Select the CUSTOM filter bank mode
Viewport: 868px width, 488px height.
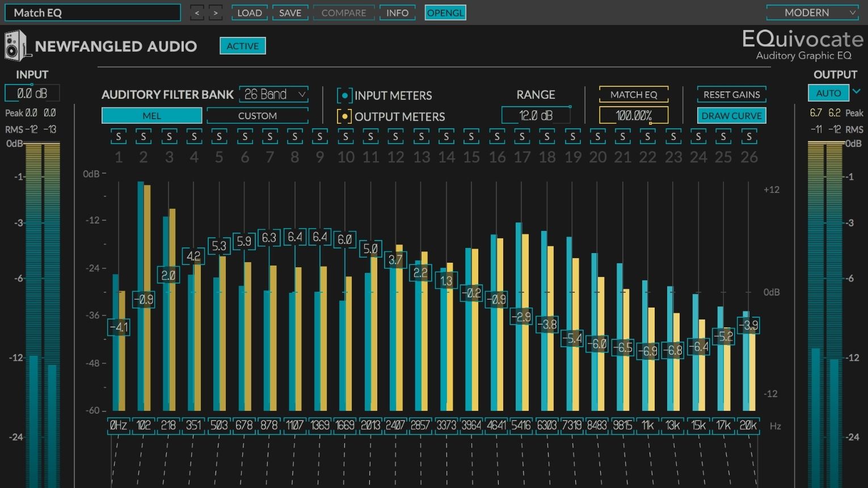point(258,116)
